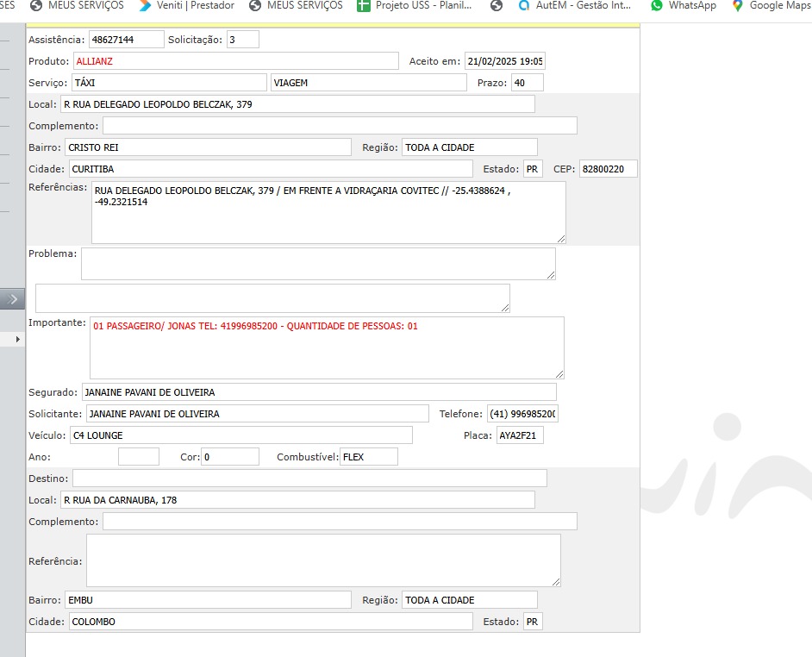Click the Placa field AYA2F21
812x657 pixels.
click(520, 435)
